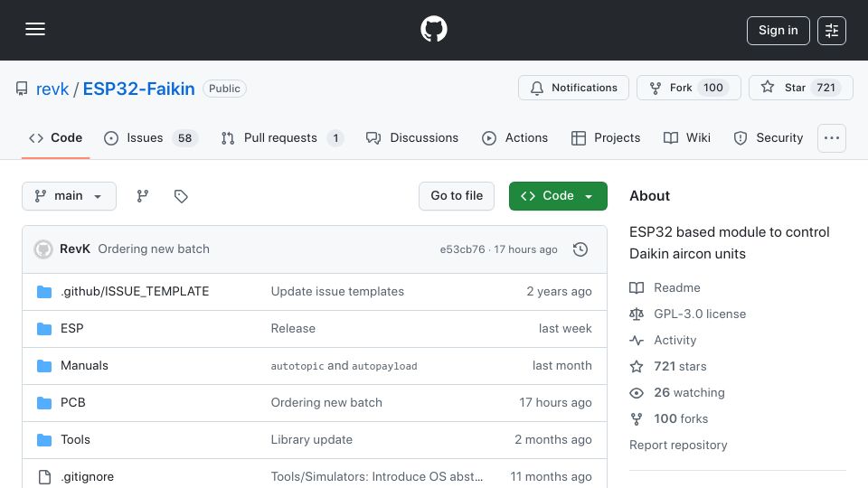Open the Discussions tab
868x488 pixels.
tap(412, 137)
